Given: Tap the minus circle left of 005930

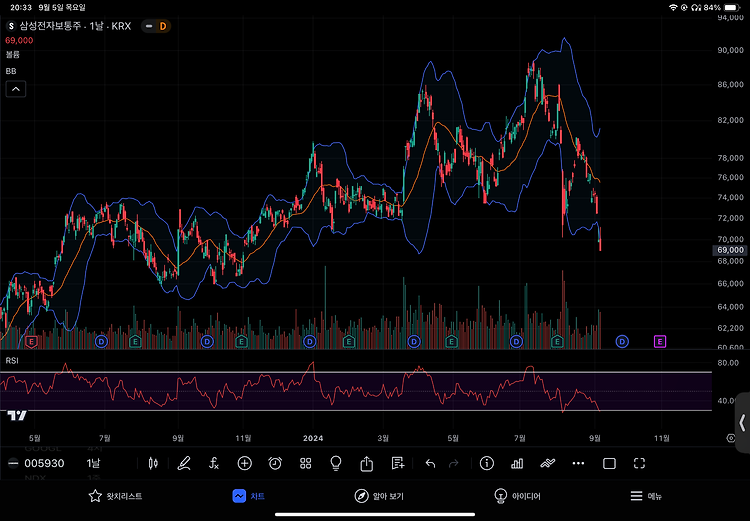Looking at the screenshot, I should pos(13,463).
